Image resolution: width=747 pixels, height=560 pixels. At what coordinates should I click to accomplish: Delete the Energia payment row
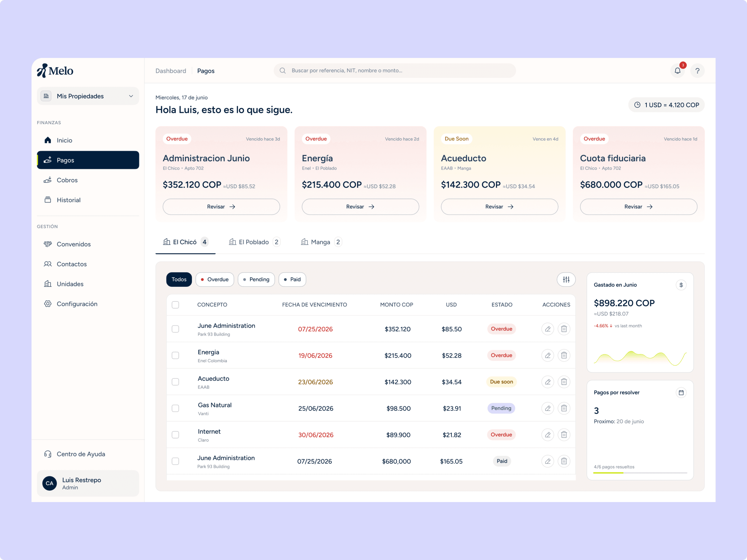[x=564, y=355]
